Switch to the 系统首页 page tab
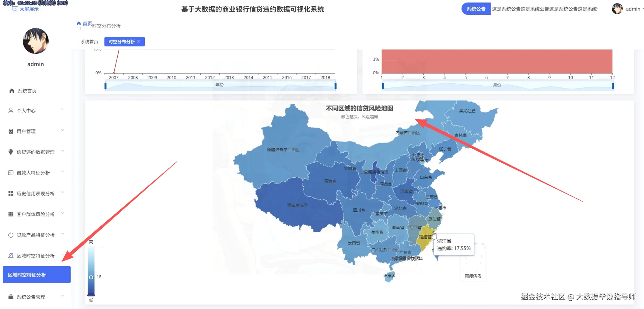Image resolution: width=644 pixels, height=309 pixels. point(89,41)
